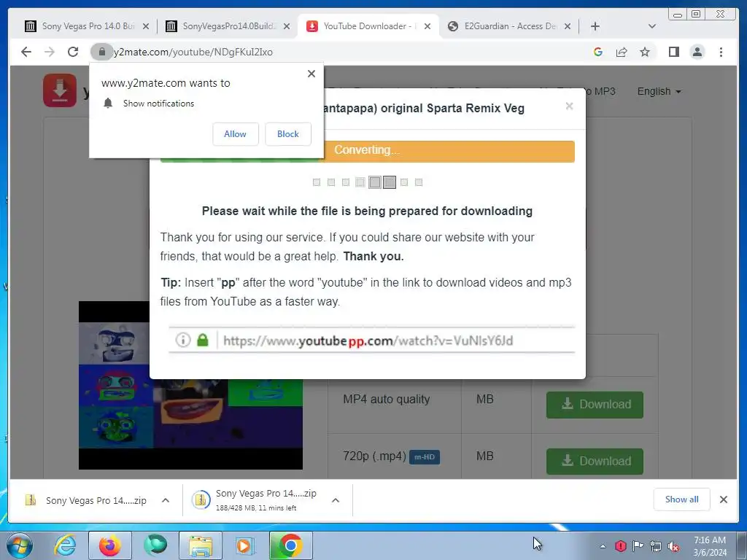This screenshot has width=747, height=560.
Task: Allow notifications from y2mate
Action: coord(236,134)
